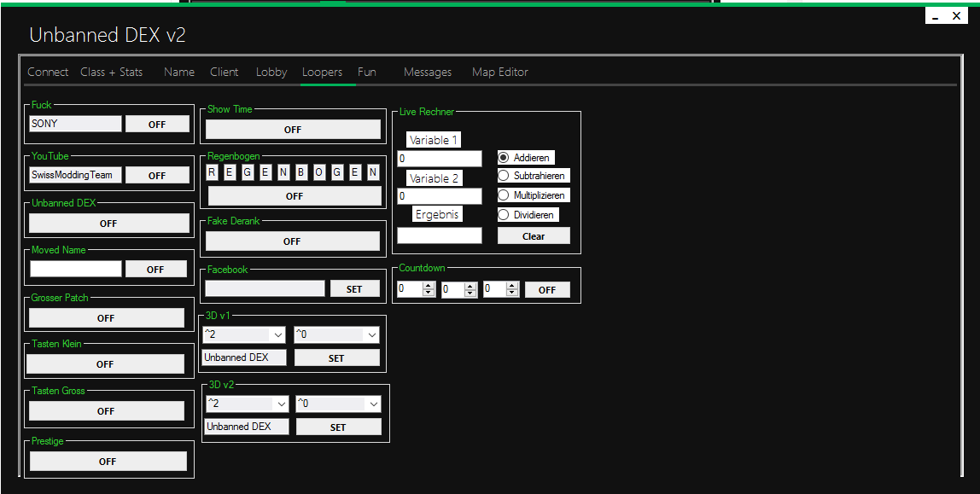Screen dimensions: 980x494
Task: Toggle the Prestige OFF button
Action: (108, 462)
